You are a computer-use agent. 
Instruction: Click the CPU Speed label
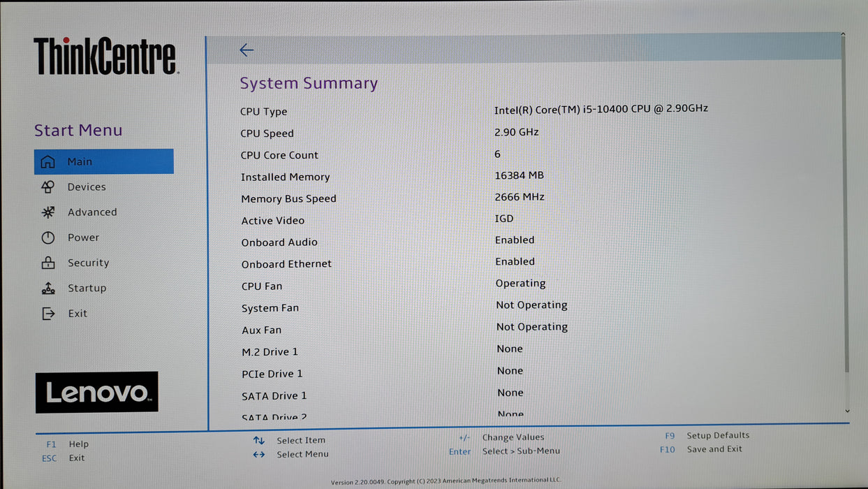267,133
